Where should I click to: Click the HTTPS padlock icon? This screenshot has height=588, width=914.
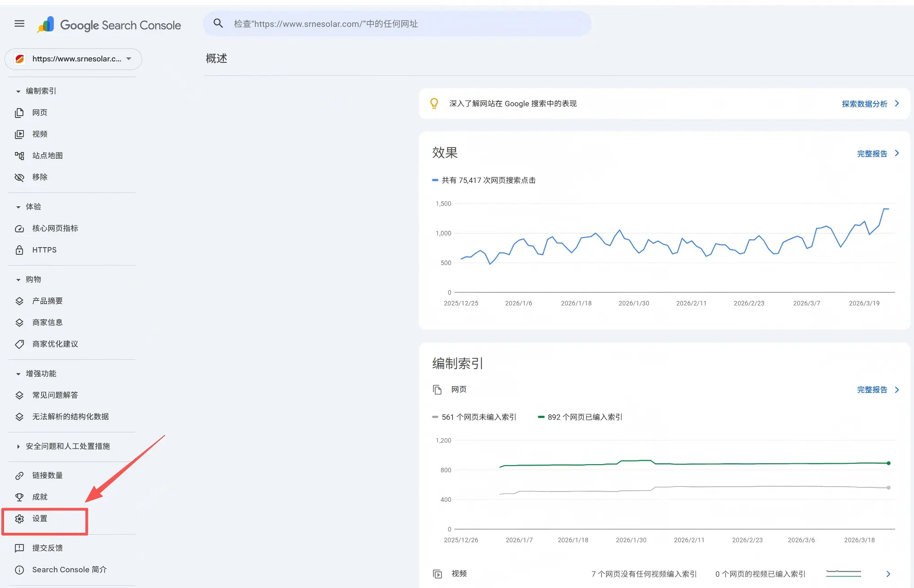[x=19, y=250]
